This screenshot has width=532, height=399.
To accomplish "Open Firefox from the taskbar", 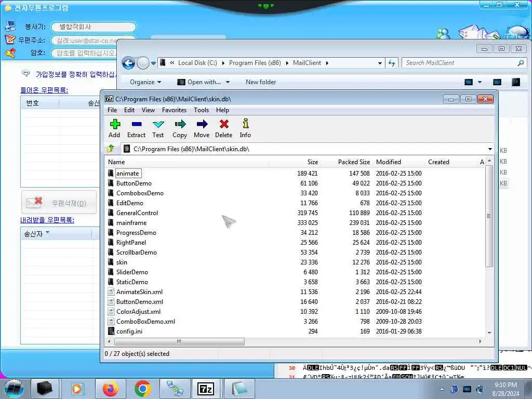I will 110,389.
